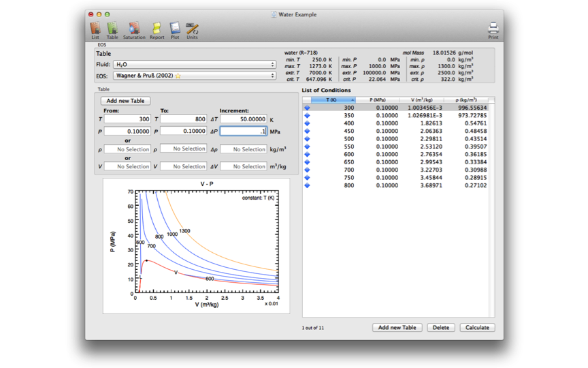The height and width of the screenshot is (368, 588).
Task: Click the ΔV No Selection field
Action: [x=244, y=166]
